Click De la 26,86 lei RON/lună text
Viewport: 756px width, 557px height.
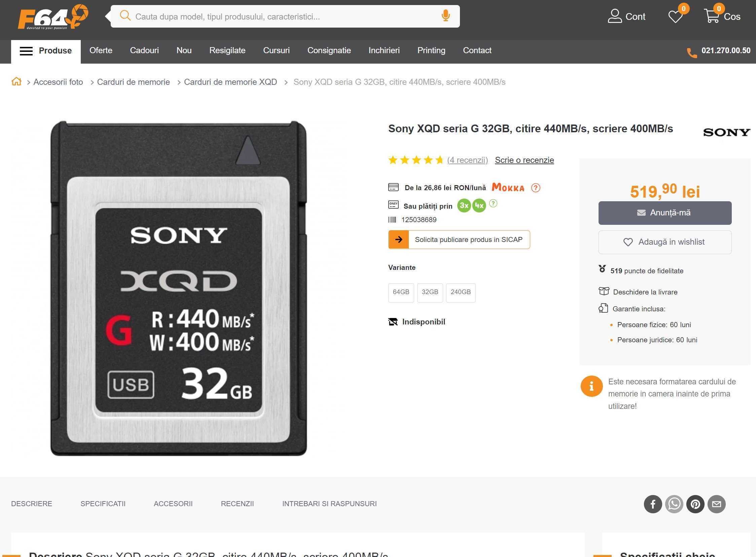445,188
